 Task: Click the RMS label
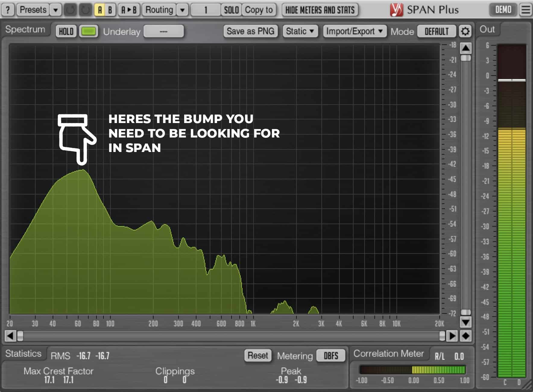point(60,356)
